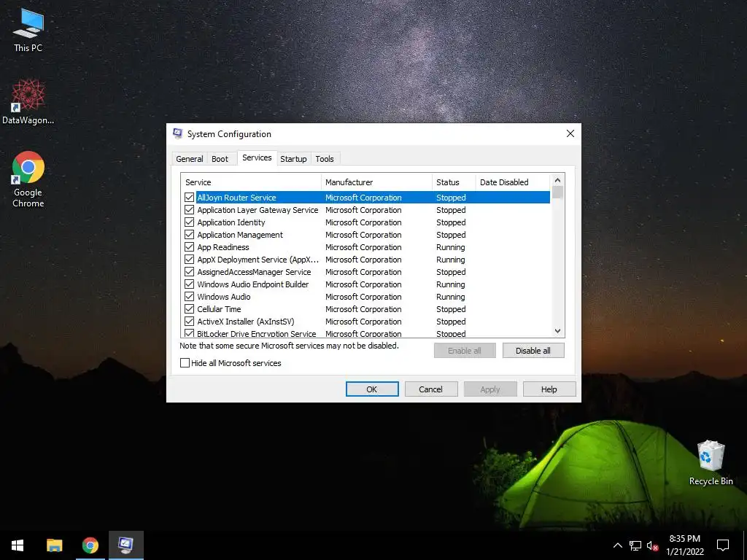The image size is (747, 560).
Task: Open the clock showing 8:35 PM
Action: (684, 539)
